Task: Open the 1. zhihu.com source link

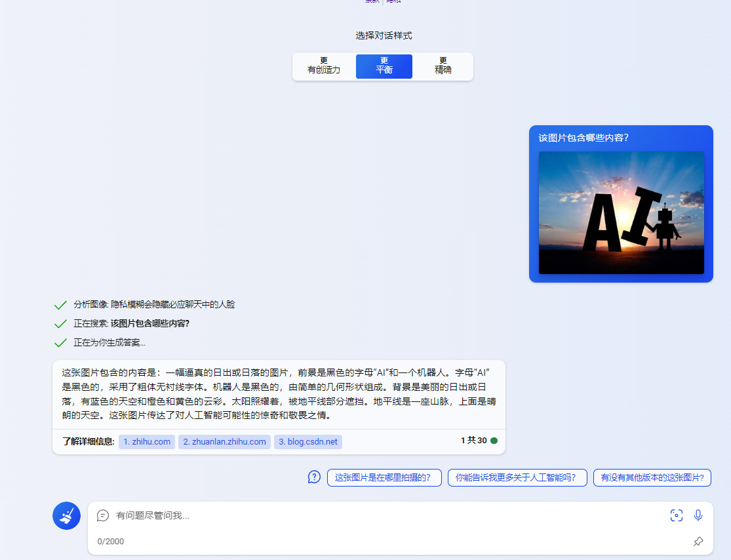Action: (147, 441)
